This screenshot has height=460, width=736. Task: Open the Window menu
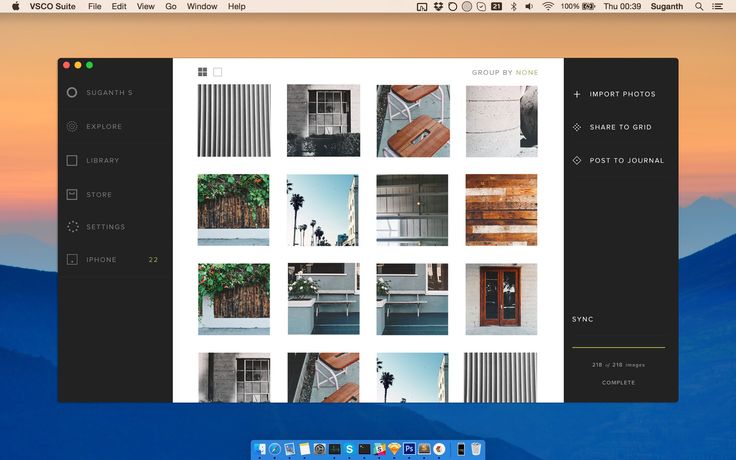(202, 6)
